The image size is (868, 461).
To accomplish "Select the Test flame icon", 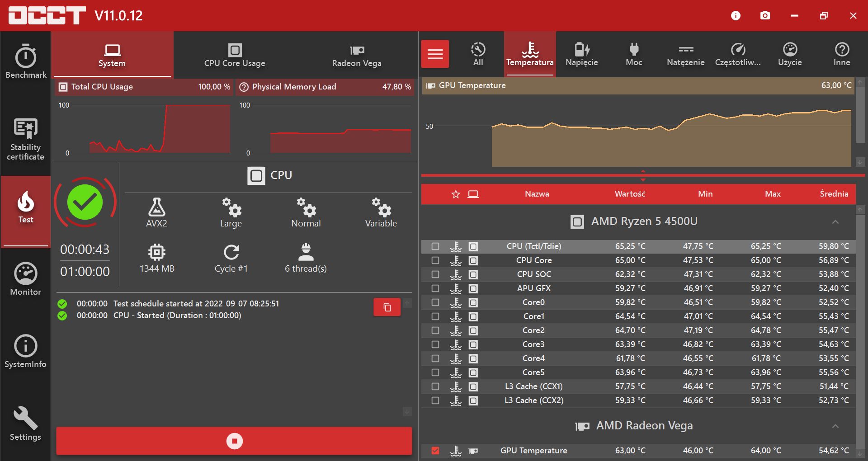I will [26, 202].
